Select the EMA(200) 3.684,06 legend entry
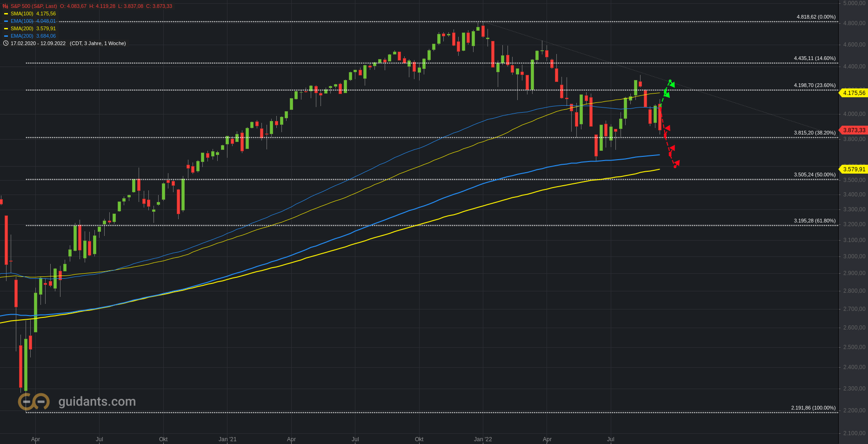This screenshot has width=868, height=444. tap(33, 36)
